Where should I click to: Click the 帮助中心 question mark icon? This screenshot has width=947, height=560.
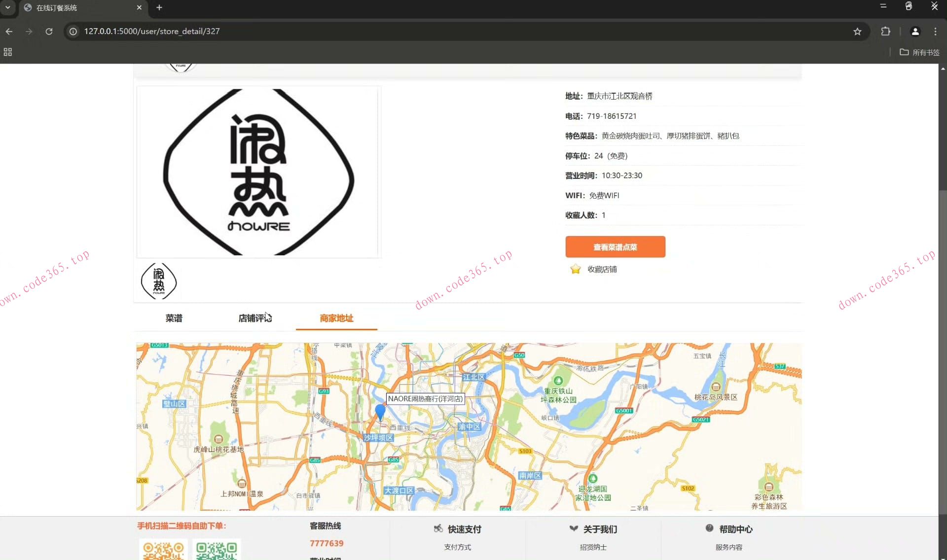(x=708, y=528)
